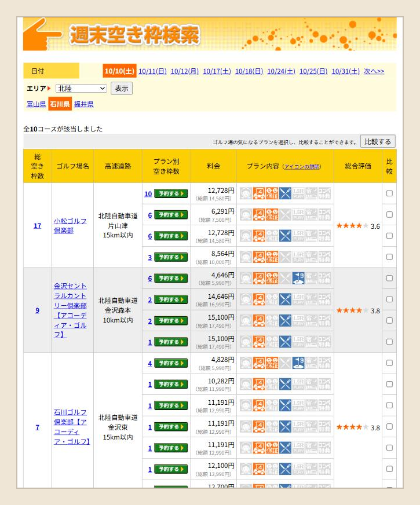This screenshot has height=505, width=420.
Task: Switch to the 福井県 prefecture
Action: click(84, 104)
